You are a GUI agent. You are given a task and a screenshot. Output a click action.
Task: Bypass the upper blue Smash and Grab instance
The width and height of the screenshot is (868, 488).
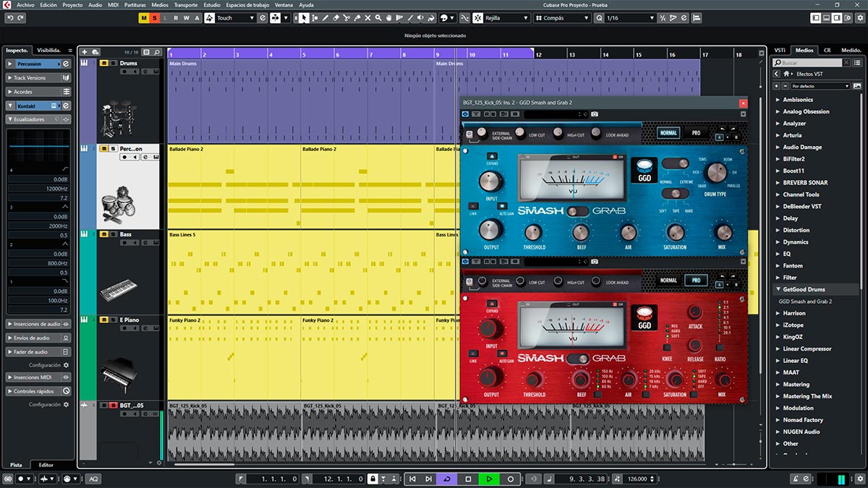click(465, 114)
